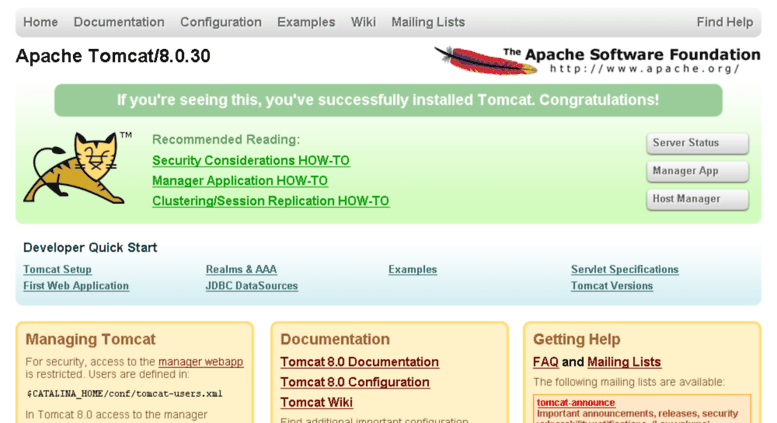777x423 pixels.
Task: Click the tomcat-announce mailing list link
Action: 576,403
